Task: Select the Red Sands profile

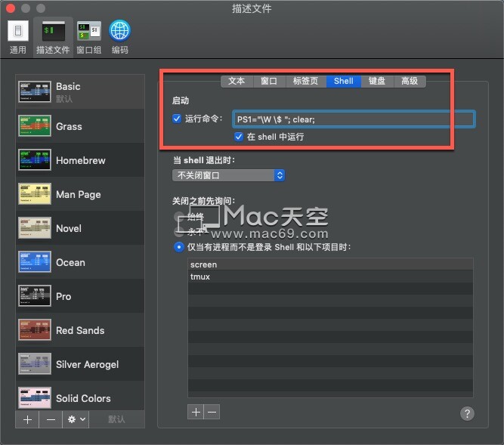Action: coord(79,330)
